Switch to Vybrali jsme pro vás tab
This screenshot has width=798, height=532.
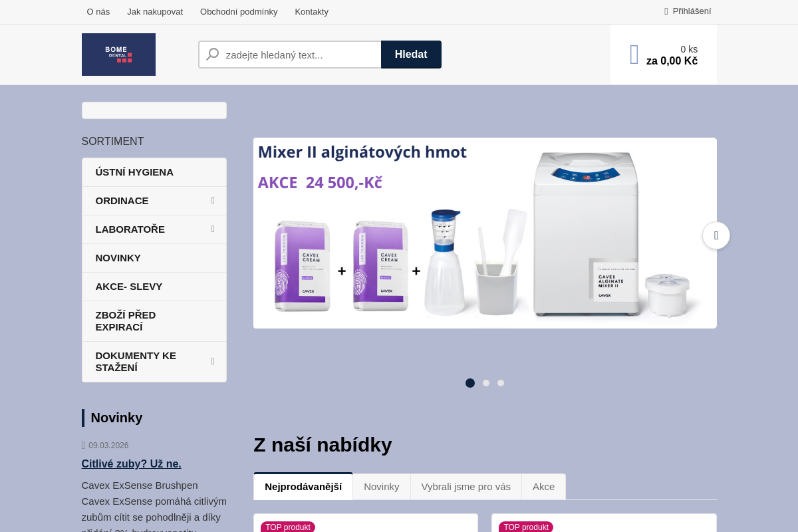[466, 487]
